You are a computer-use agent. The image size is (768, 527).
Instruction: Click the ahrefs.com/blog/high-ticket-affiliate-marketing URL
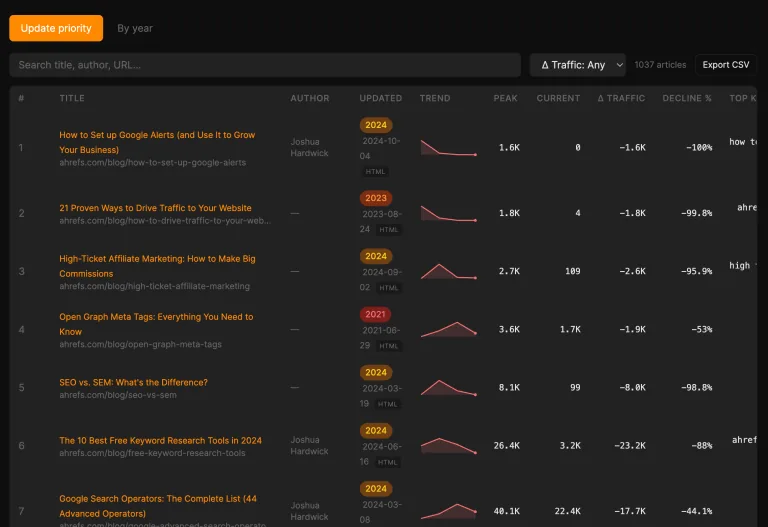click(154, 286)
